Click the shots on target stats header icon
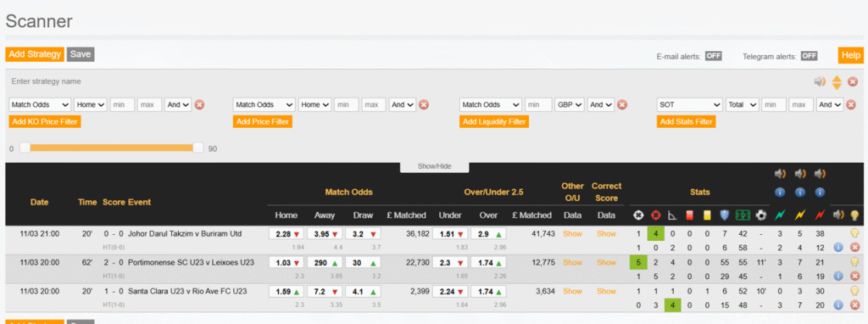This screenshot has width=868, height=324. click(638, 215)
